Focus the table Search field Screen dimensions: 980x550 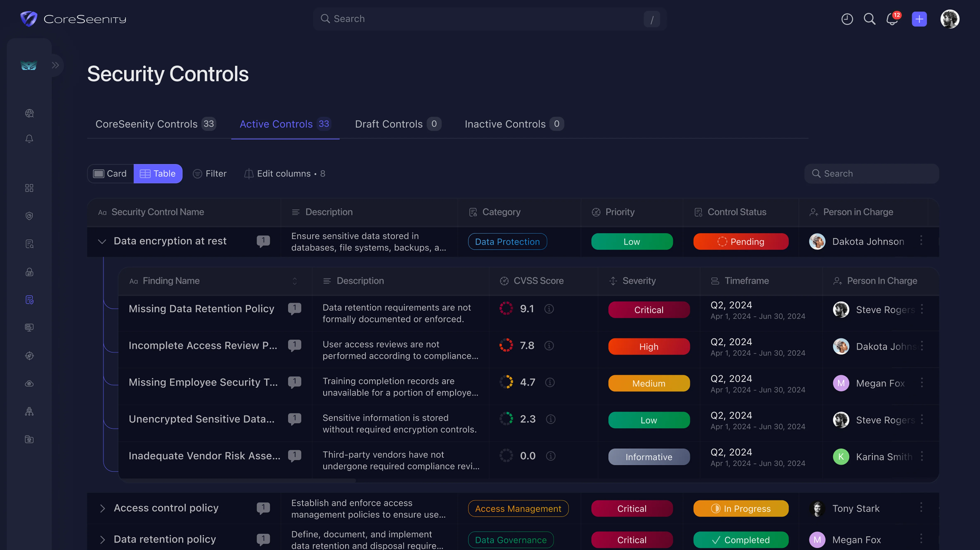[x=871, y=174]
